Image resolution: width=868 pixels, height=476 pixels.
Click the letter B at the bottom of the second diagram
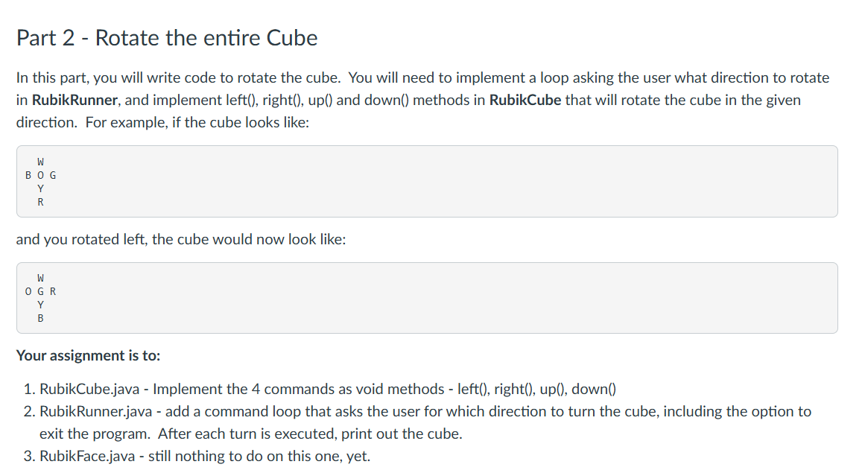(40, 318)
